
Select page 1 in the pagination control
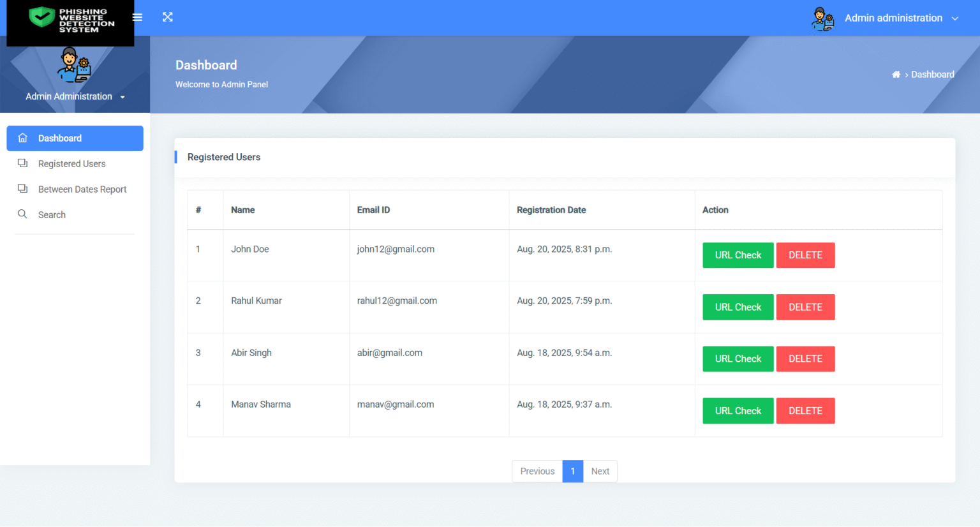572,471
